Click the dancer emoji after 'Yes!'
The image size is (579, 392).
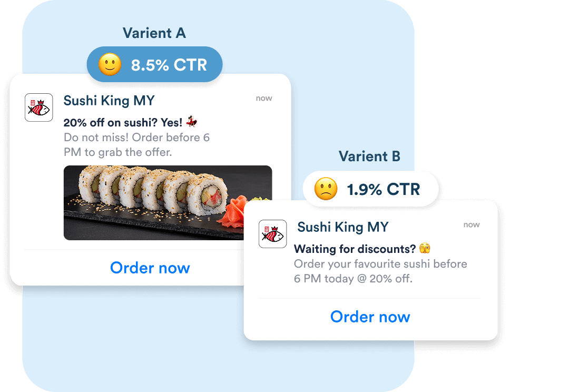tap(191, 121)
